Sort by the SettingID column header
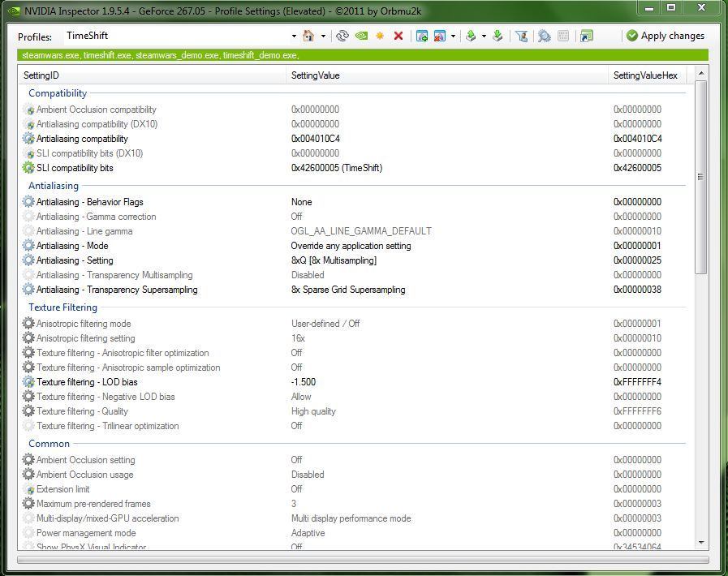Screen dimensions: 728x576 pos(152,75)
